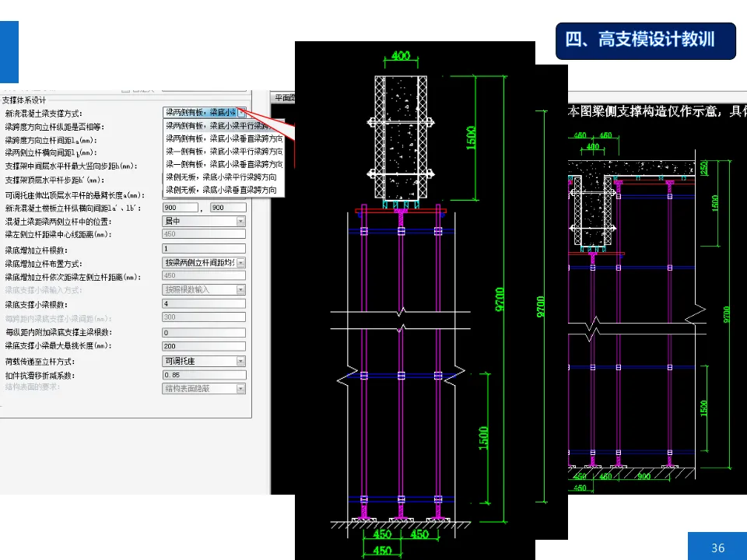
Task: Click 每纵距内附加梁底支撑主梁根数 field
Action: point(204,332)
